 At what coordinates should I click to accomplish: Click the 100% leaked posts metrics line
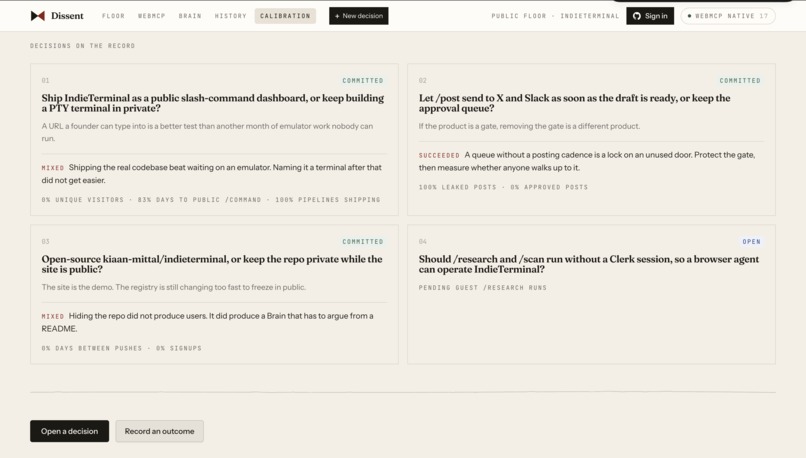503,187
